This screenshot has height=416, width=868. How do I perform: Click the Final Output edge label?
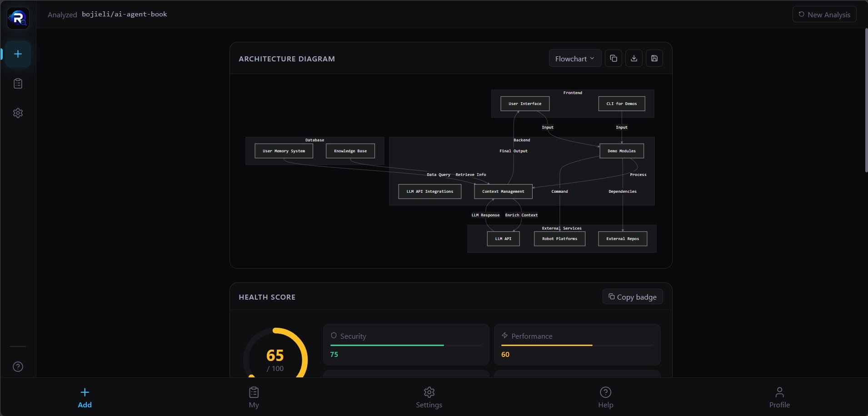(x=514, y=151)
